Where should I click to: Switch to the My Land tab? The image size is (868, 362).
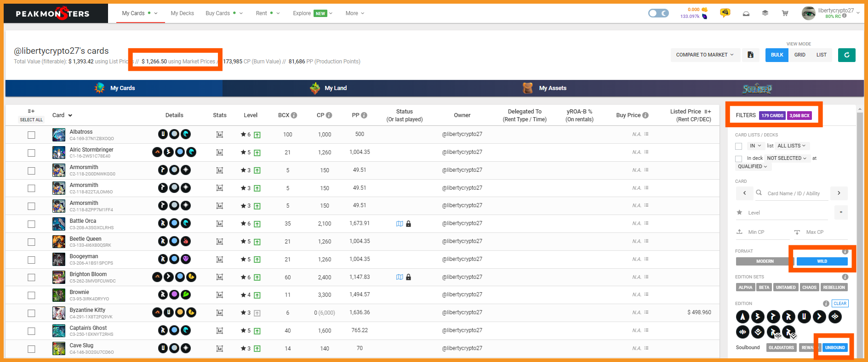[x=329, y=88]
